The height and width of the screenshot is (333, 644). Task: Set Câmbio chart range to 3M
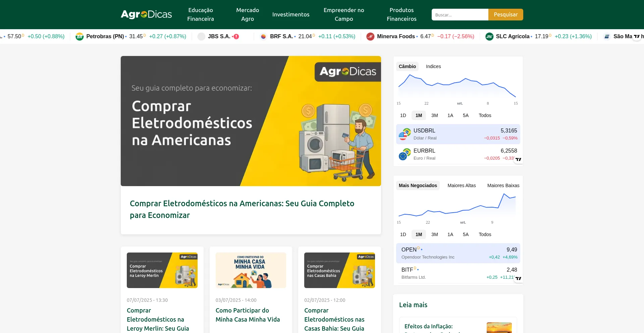click(435, 115)
